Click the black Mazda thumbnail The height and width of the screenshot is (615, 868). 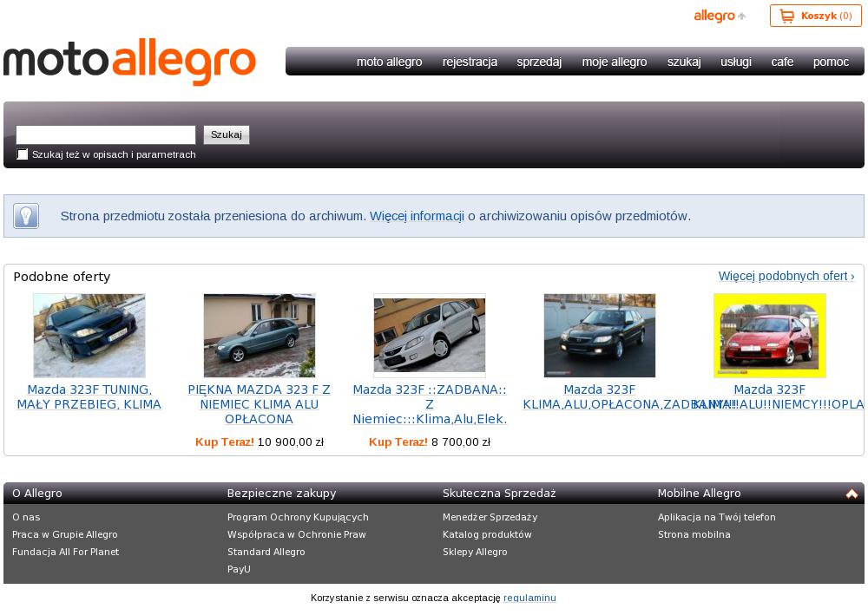click(x=600, y=336)
